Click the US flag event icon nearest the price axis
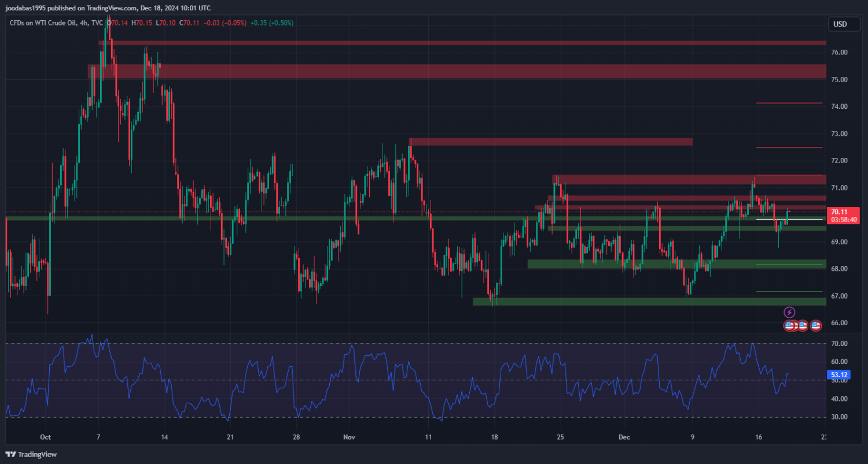Image resolution: width=868 pixels, height=464 pixels. click(x=816, y=326)
